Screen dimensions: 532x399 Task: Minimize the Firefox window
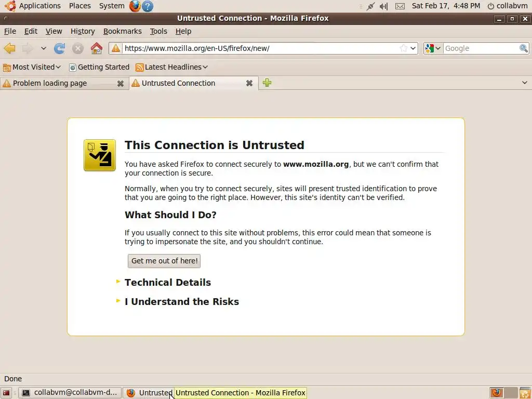coord(499,19)
